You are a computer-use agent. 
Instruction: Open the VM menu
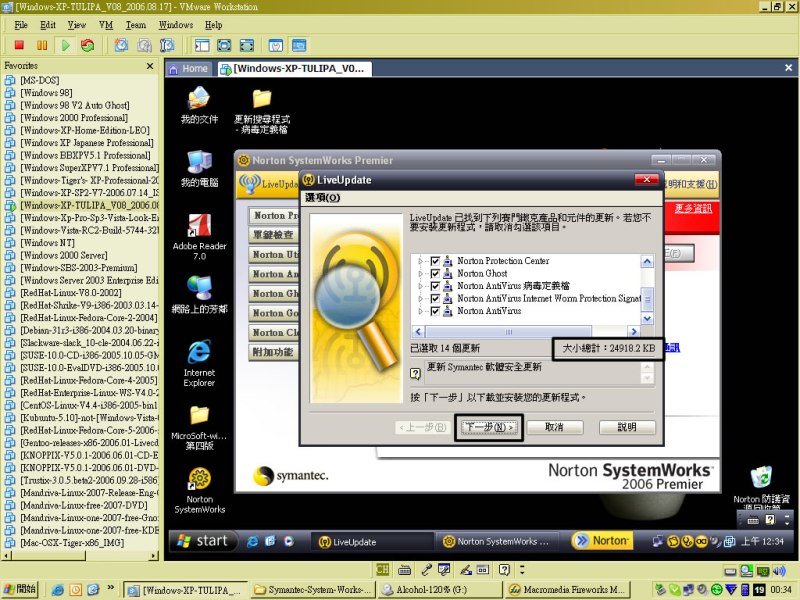[x=106, y=25]
